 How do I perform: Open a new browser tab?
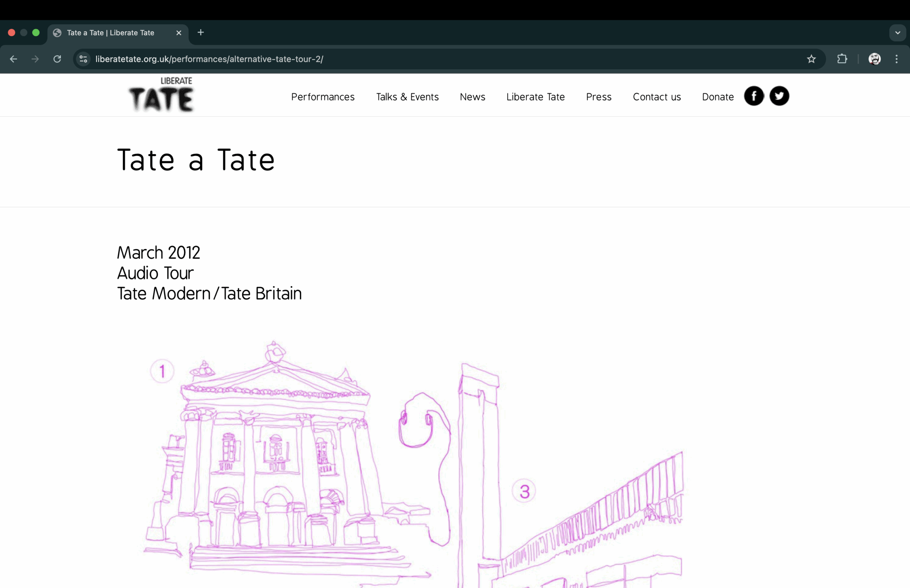coord(200,32)
